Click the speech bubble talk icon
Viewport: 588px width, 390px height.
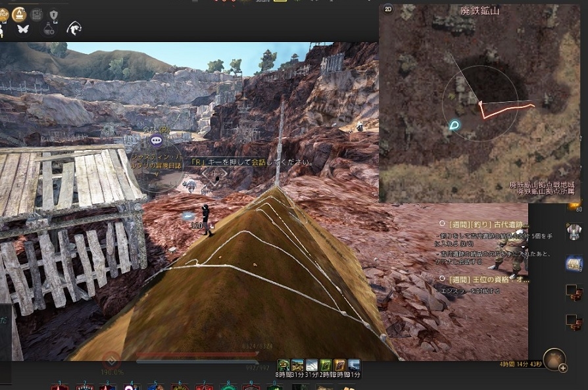[x=156, y=139]
